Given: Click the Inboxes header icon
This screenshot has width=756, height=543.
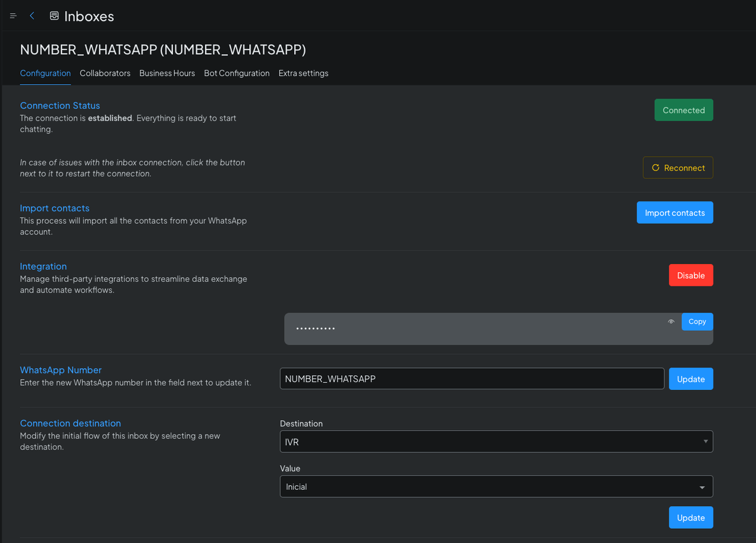Looking at the screenshot, I should point(54,16).
